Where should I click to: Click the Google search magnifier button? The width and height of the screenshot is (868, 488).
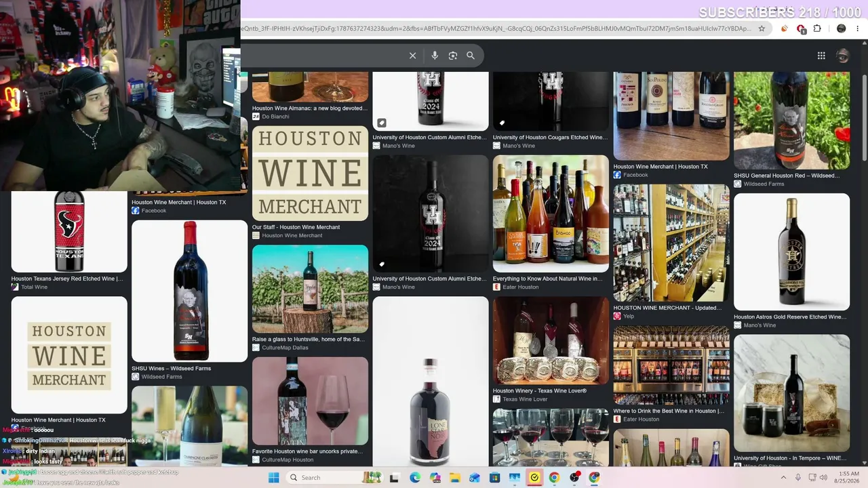[471, 56]
